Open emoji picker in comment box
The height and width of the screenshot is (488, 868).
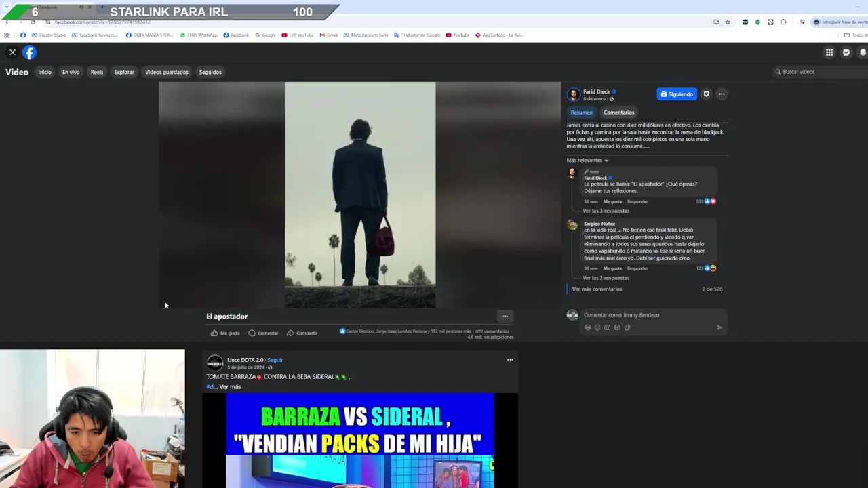(x=597, y=327)
